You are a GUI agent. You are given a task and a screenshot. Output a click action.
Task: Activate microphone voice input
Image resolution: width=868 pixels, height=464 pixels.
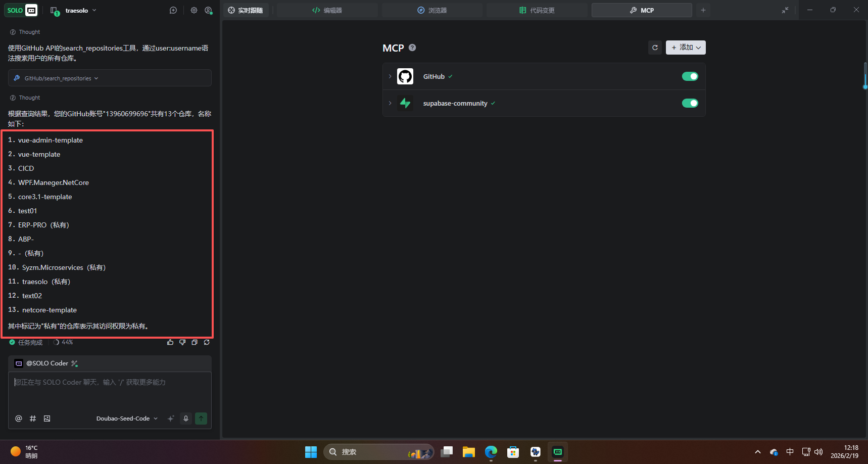186,419
